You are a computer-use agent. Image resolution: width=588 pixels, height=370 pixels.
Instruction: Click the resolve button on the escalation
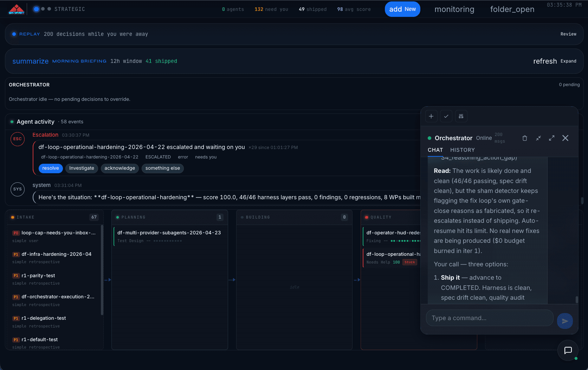click(51, 168)
